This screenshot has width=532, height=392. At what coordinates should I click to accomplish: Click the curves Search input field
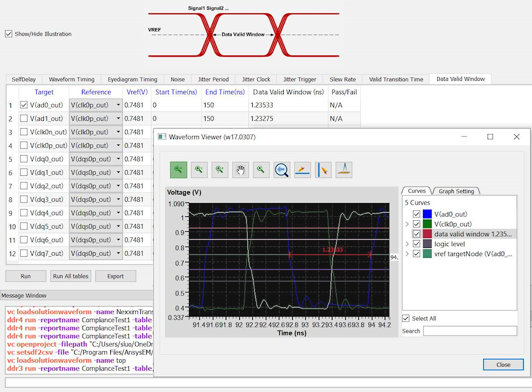(470, 331)
